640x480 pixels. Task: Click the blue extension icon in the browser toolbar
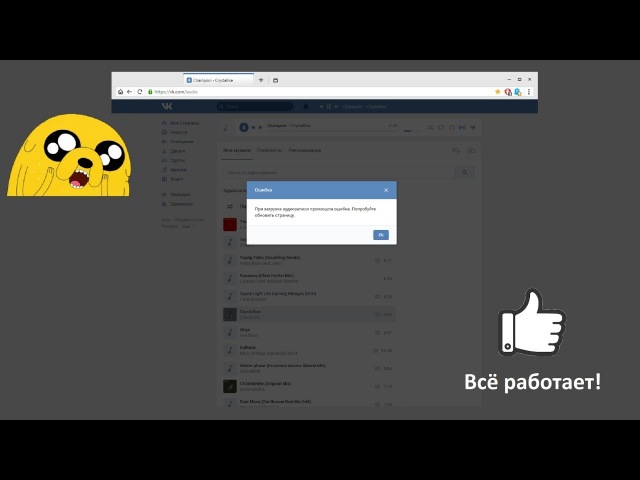(x=518, y=92)
